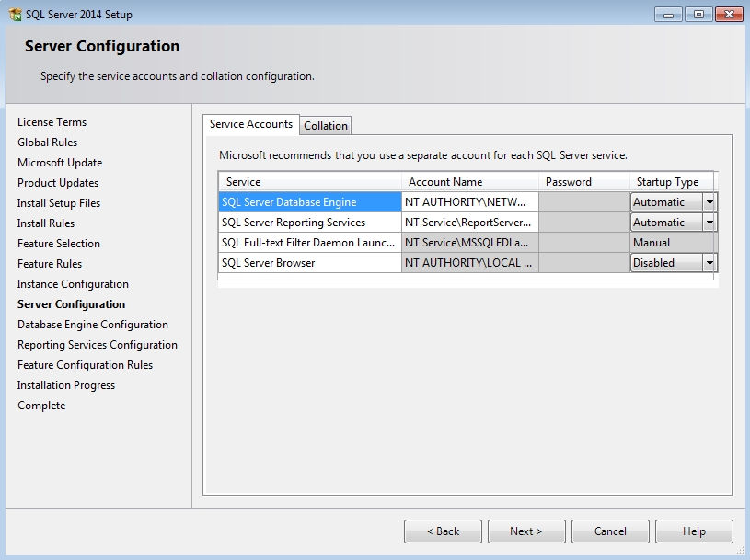Click the SQL Server Setup title bar icon
This screenshot has width=750, height=560.
click(15, 15)
